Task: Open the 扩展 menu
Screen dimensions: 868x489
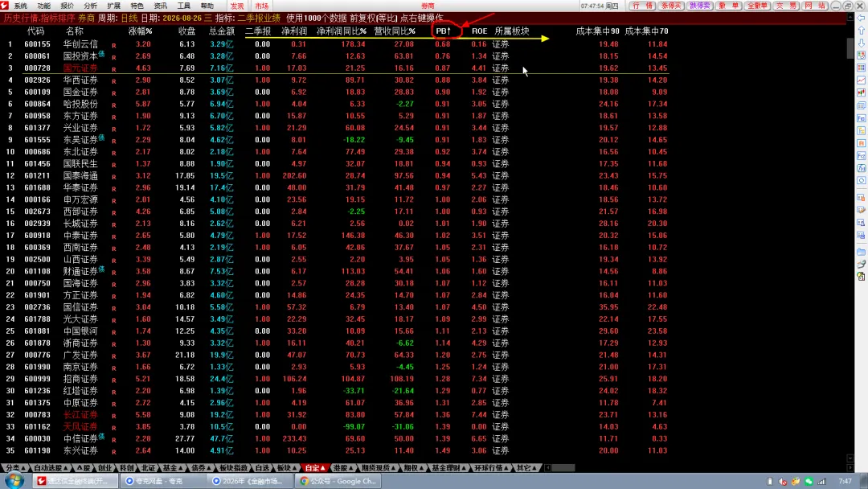Action: 113,6
